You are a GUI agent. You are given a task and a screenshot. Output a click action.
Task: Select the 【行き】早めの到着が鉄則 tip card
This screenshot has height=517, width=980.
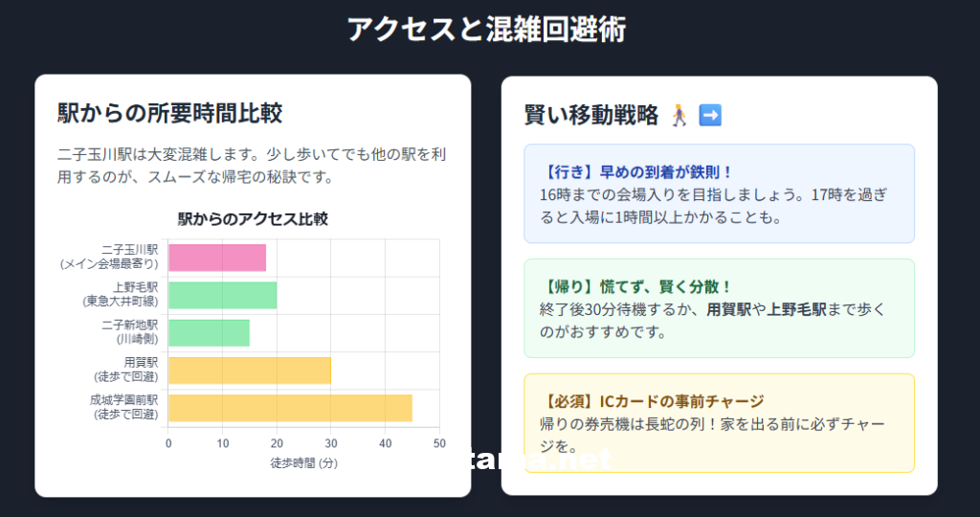(x=720, y=193)
